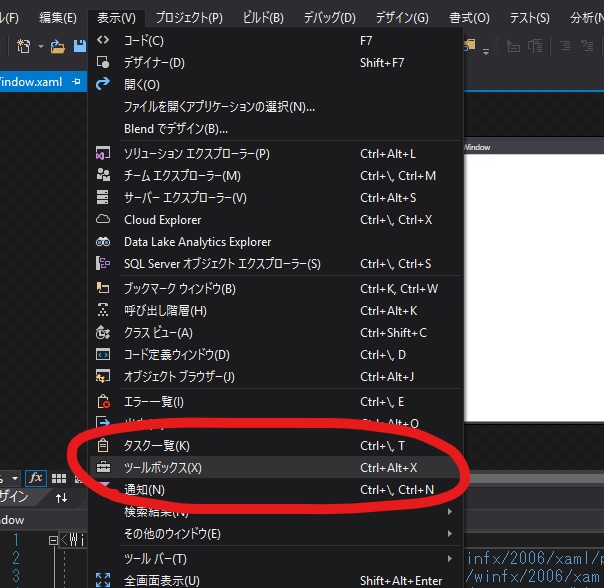
Task: Choose ファイルを開くアプリケーションの選択(N)...
Action: pos(275,106)
